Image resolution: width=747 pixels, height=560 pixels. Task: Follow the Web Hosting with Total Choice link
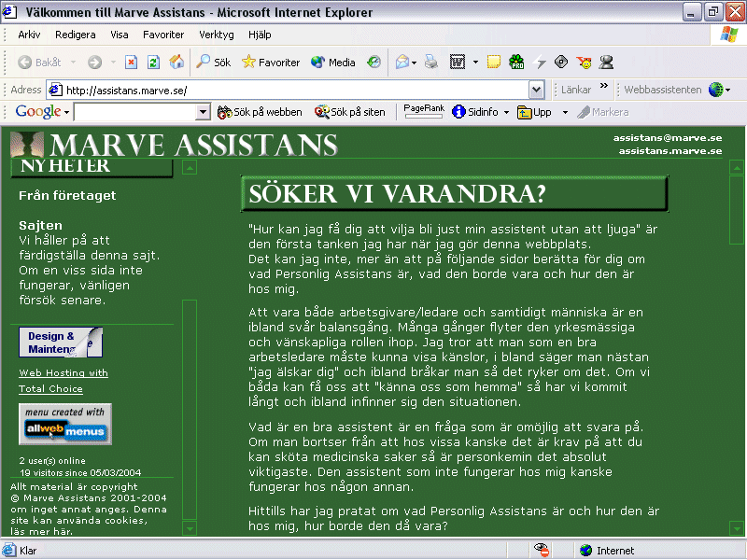point(63,381)
